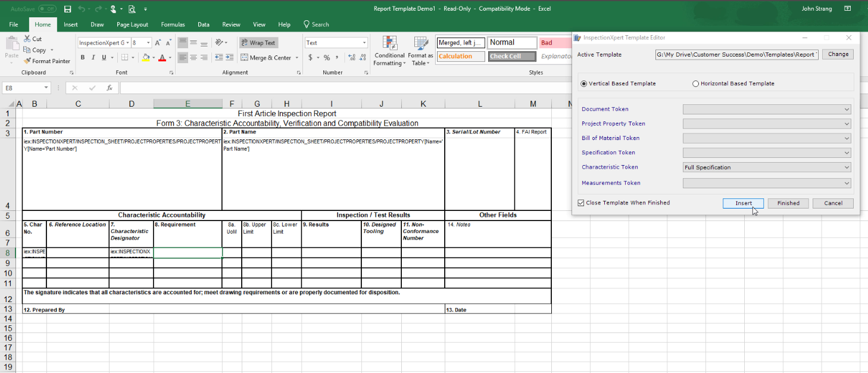Image resolution: width=868 pixels, height=373 pixels.
Task: Open the Characteristic Token dropdown
Action: point(846,167)
